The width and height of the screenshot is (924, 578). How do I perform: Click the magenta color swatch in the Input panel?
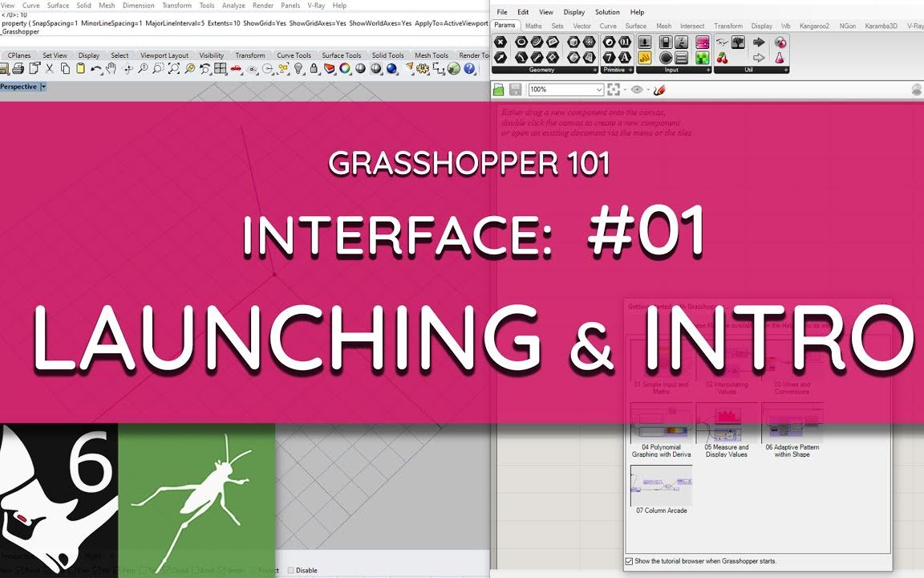[701, 43]
